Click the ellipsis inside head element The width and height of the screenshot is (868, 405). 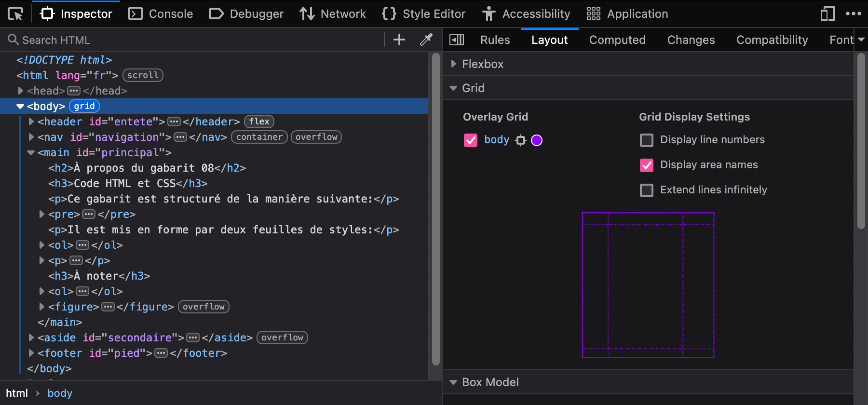coord(74,91)
